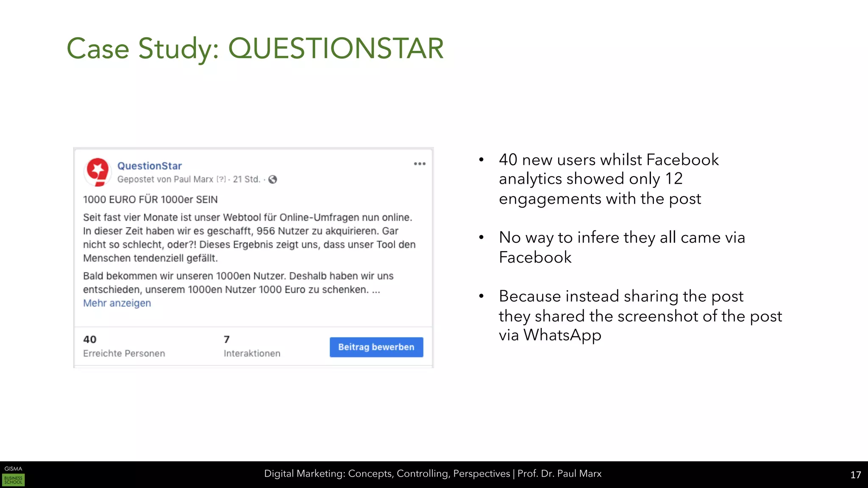The height and width of the screenshot is (488, 868).
Task: Click the slide number 17
Action: click(x=856, y=475)
